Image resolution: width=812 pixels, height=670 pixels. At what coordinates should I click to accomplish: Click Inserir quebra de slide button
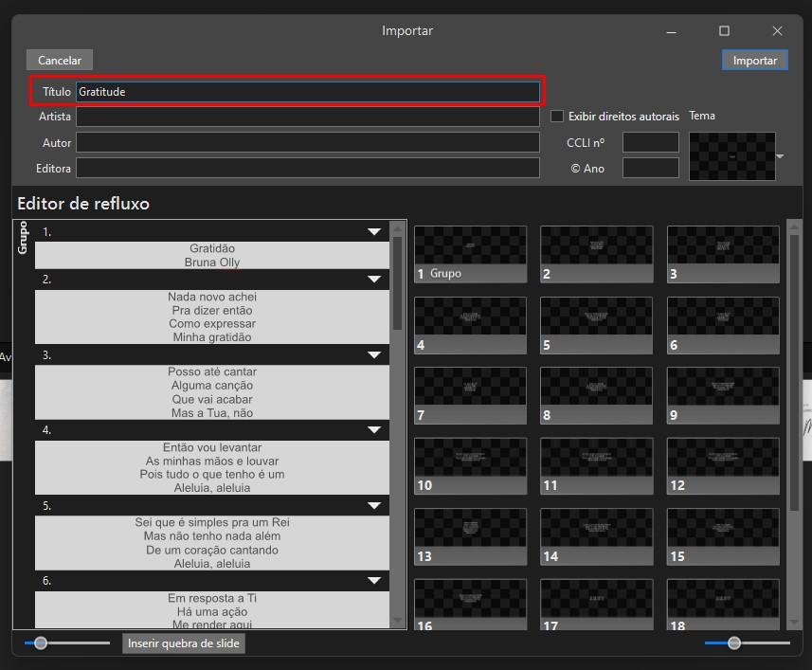click(x=183, y=643)
